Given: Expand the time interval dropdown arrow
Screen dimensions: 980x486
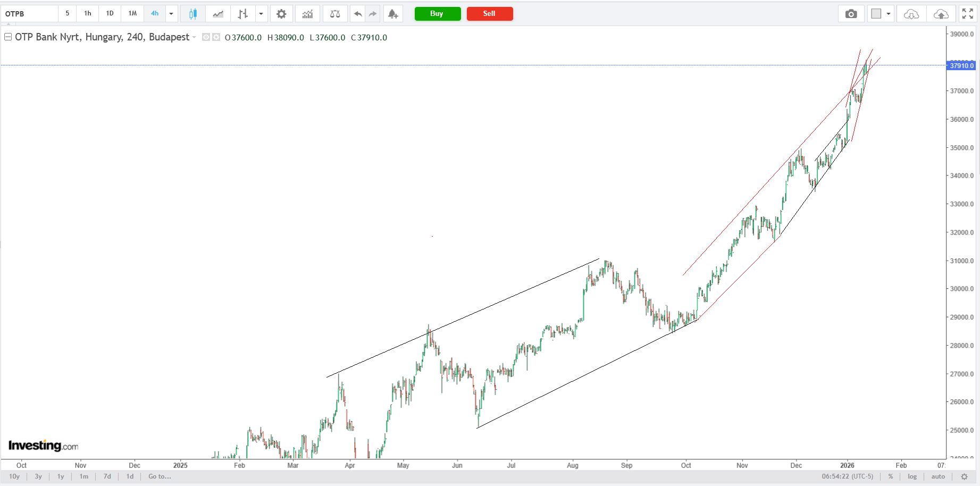Looking at the screenshot, I should click(x=171, y=14).
